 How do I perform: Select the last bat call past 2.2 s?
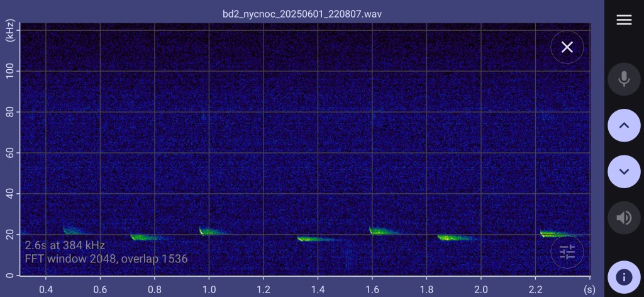point(552,234)
